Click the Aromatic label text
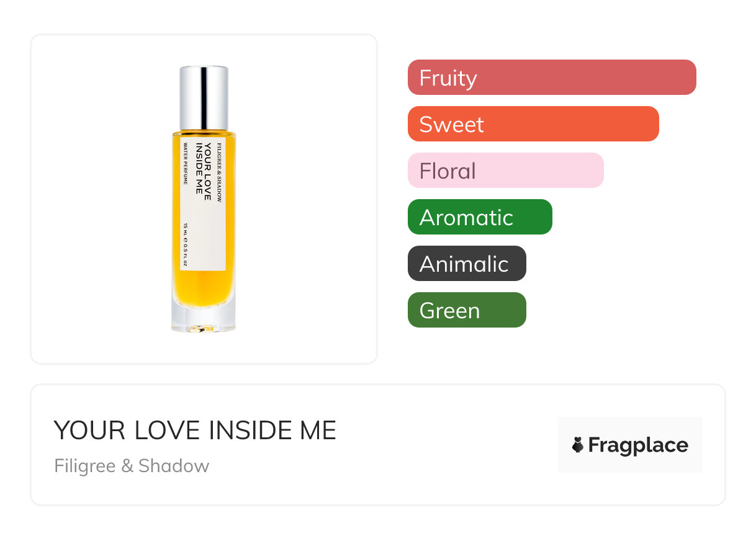 [x=466, y=218]
